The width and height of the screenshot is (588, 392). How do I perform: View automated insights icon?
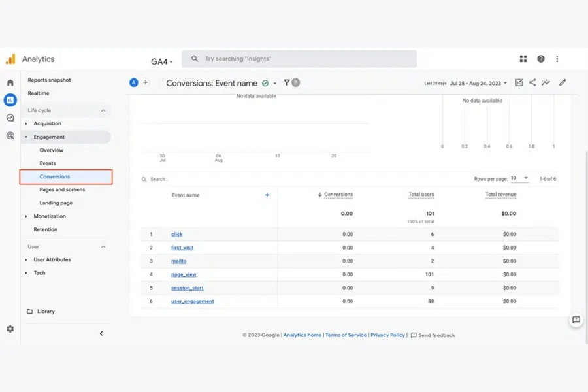[546, 82]
